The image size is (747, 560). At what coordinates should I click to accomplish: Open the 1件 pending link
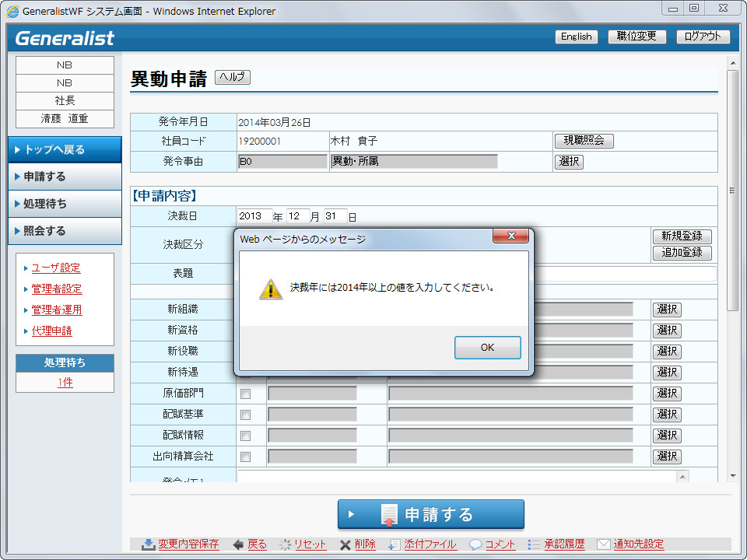point(65,383)
